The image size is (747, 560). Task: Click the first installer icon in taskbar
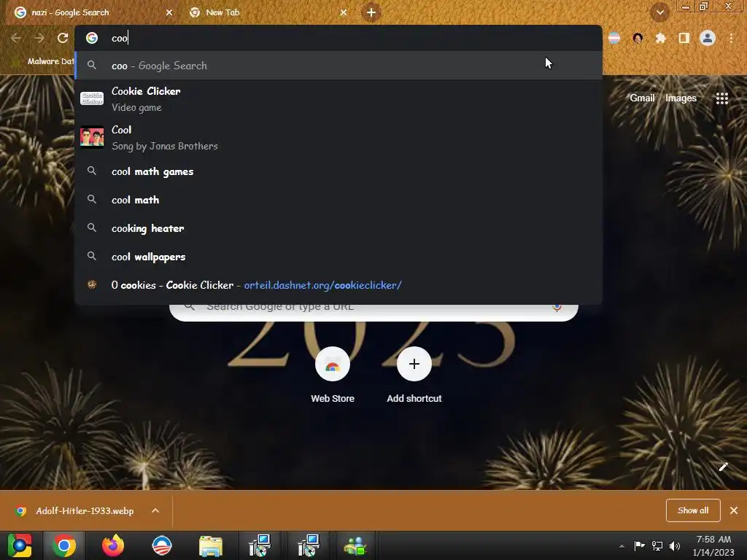260,545
